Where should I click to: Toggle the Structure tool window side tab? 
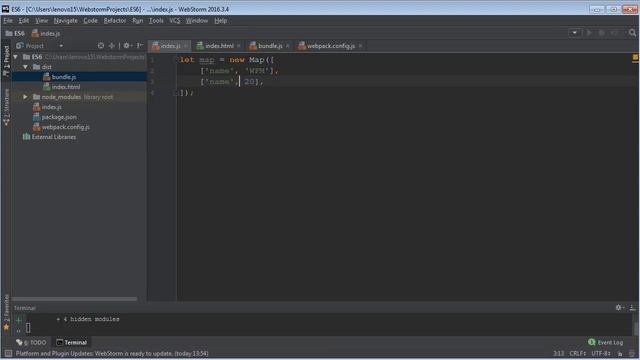[x=6, y=107]
